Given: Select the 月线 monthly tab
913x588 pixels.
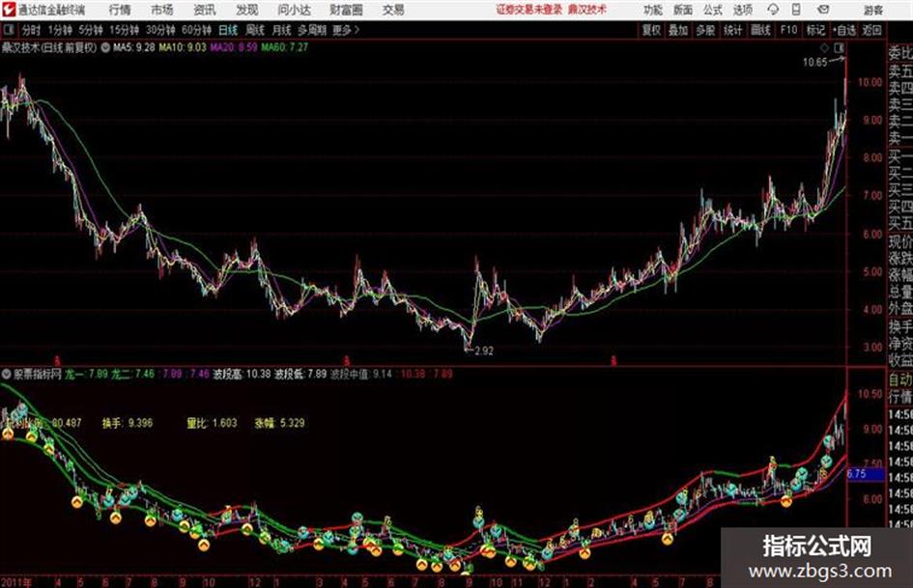Looking at the screenshot, I should (282, 30).
